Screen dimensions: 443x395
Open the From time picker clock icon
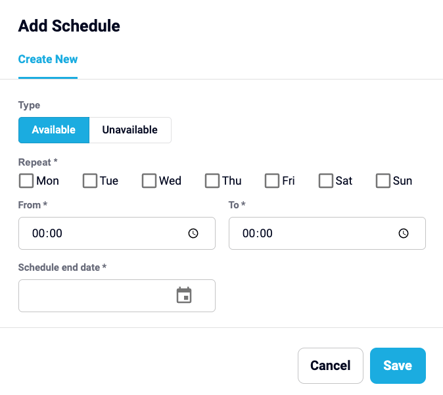coord(193,233)
